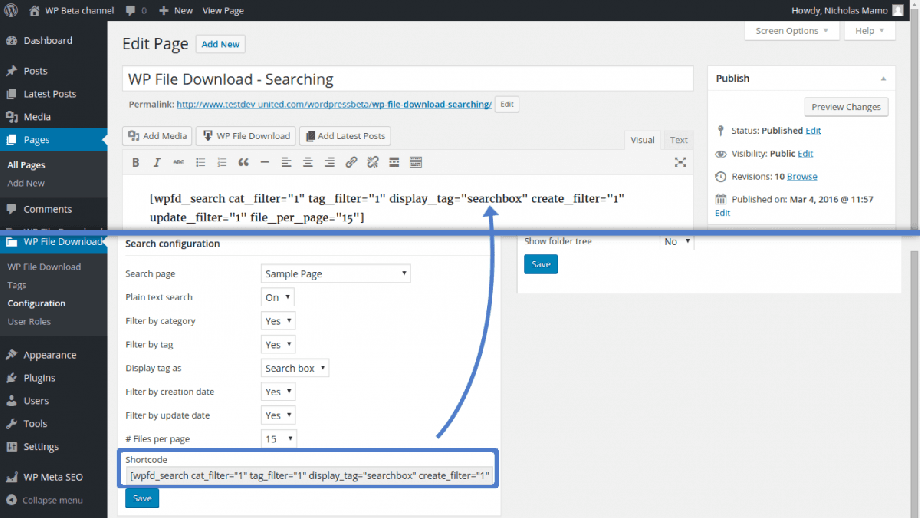This screenshot has width=920, height=518.
Task: Click the WP File Download editor button
Action: click(x=246, y=136)
